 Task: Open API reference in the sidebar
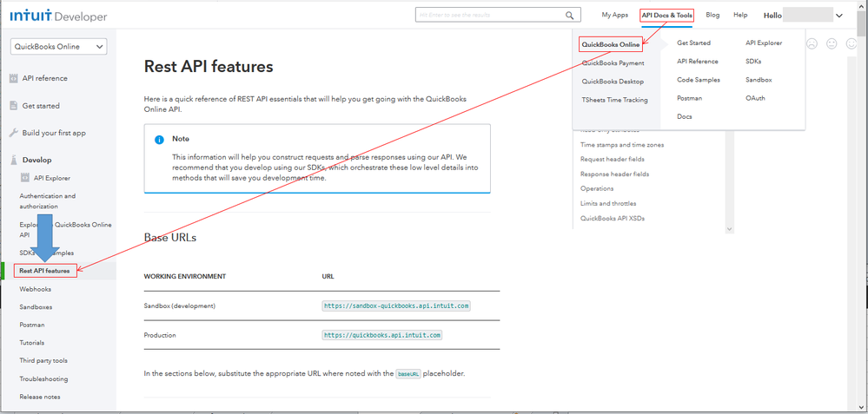45,78
